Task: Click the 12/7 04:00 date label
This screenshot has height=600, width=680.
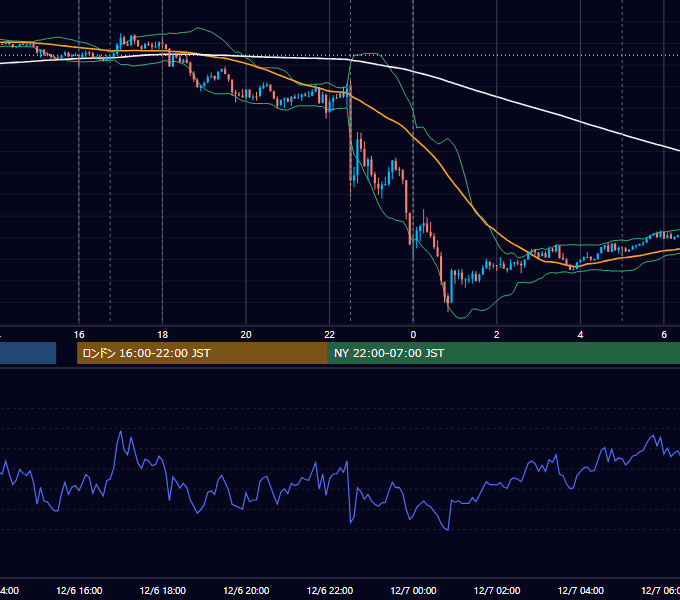Action: point(581,591)
